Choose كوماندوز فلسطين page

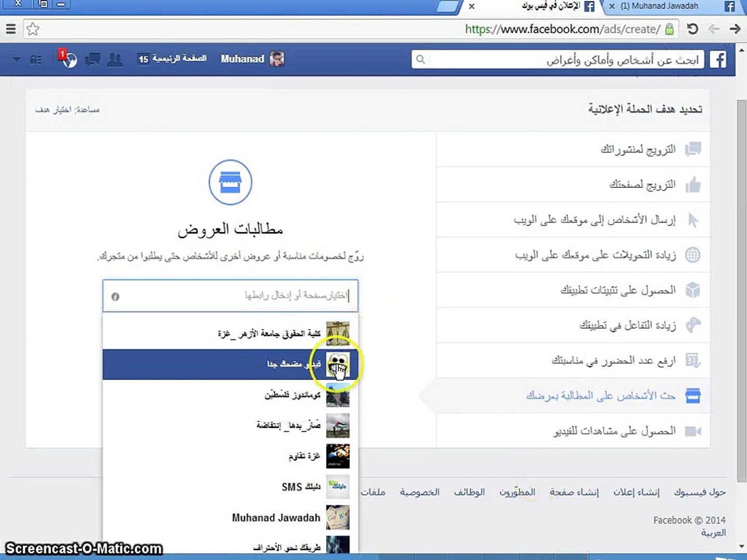[x=230, y=395]
